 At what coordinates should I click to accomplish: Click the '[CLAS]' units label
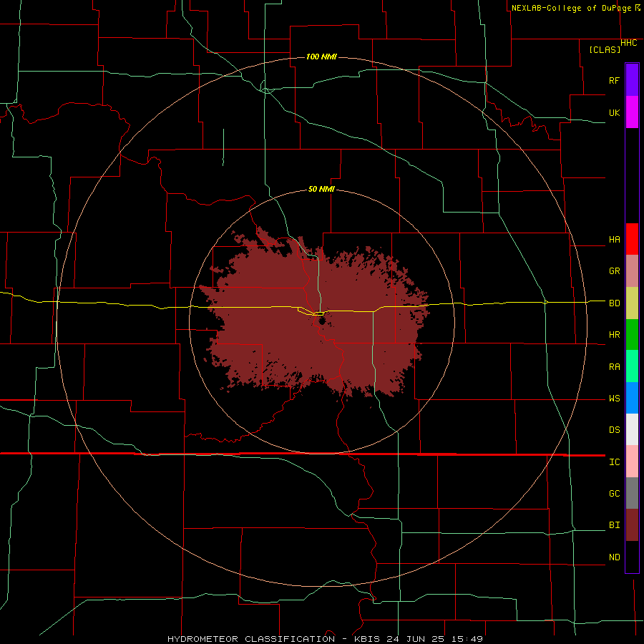point(605,49)
